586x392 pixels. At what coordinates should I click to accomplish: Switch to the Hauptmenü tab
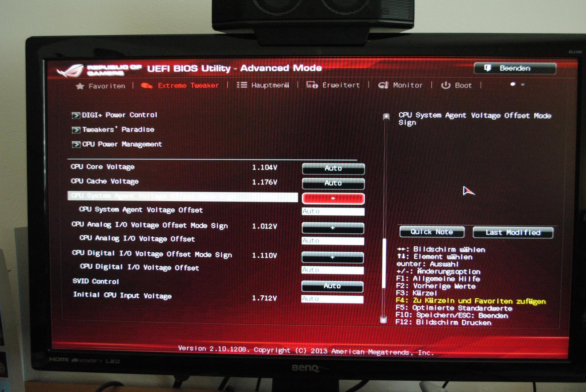(263, 85)
